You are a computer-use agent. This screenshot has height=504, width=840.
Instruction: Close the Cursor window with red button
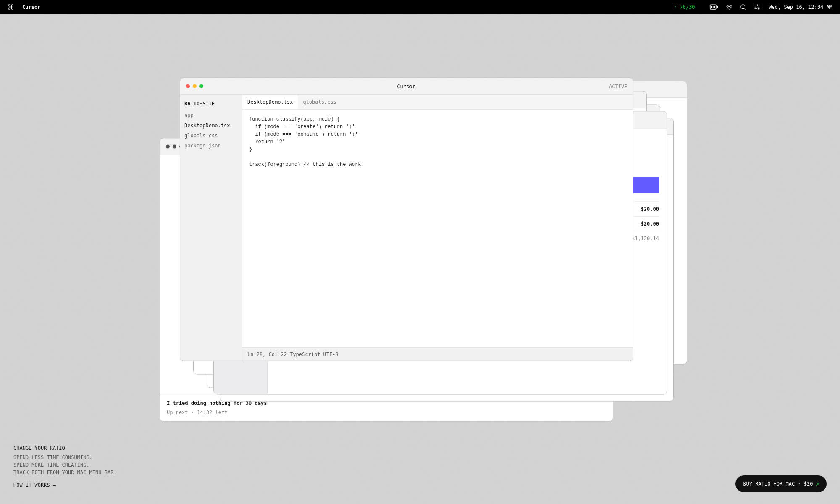tap(188, 86)
